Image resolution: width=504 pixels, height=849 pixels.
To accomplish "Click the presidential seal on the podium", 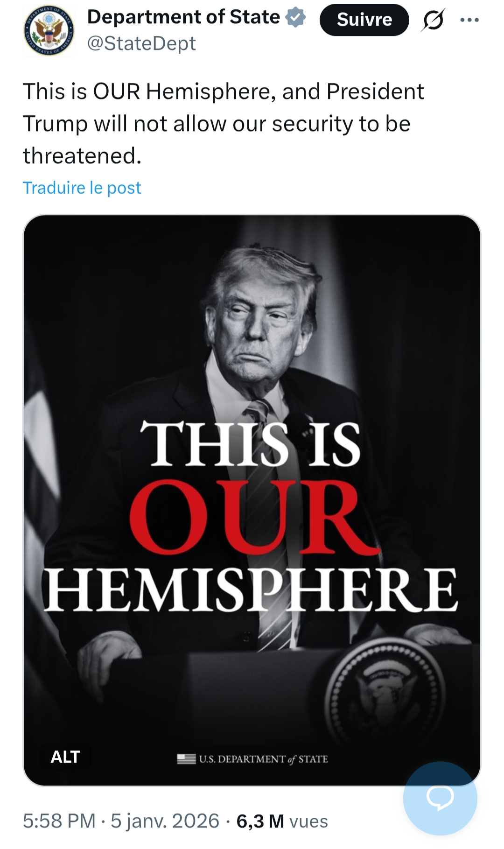I will point(385,693).
